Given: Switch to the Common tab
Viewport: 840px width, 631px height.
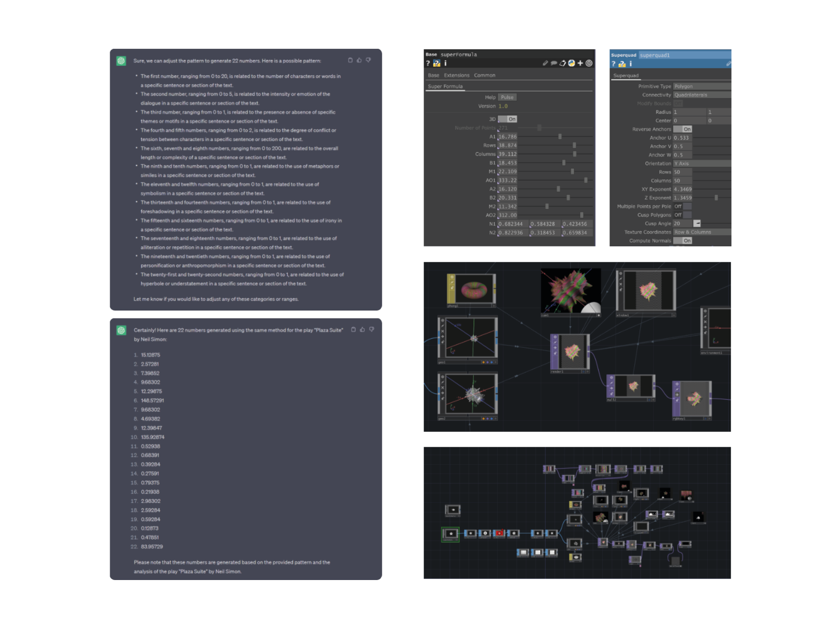Looking at the screenshot, I should point(485,75).
